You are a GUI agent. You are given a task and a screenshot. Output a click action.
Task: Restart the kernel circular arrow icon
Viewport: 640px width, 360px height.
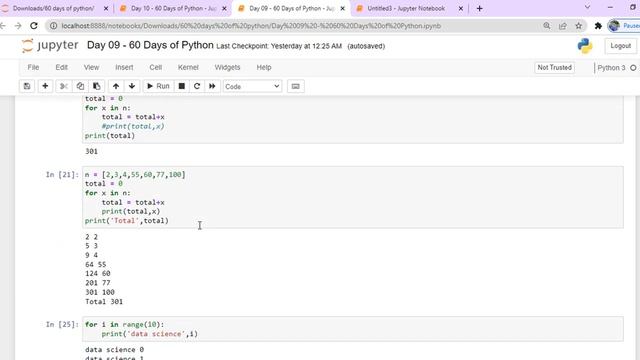coord(197,86)
